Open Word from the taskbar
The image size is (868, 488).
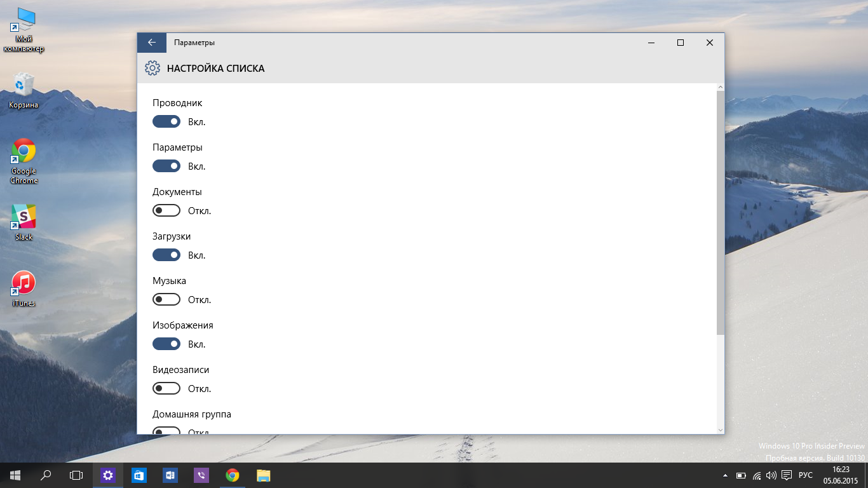[170, 475]
